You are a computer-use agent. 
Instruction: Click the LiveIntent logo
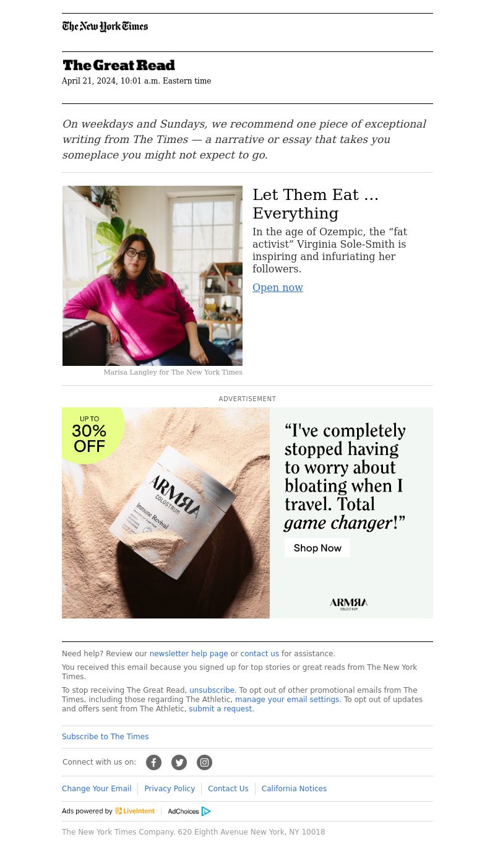pyautogui.click(x=135, y=811)
